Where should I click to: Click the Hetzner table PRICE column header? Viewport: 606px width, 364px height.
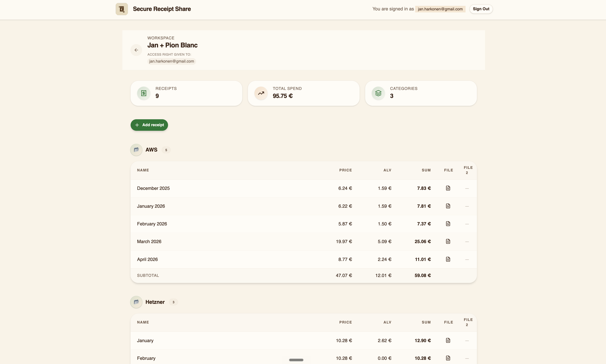[346, 322]
